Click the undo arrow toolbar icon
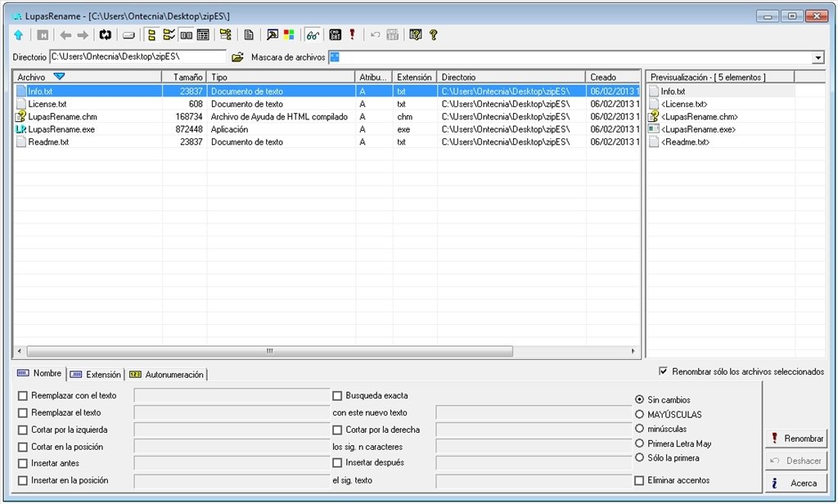The image size is (838, 504). tap(375, 35)
